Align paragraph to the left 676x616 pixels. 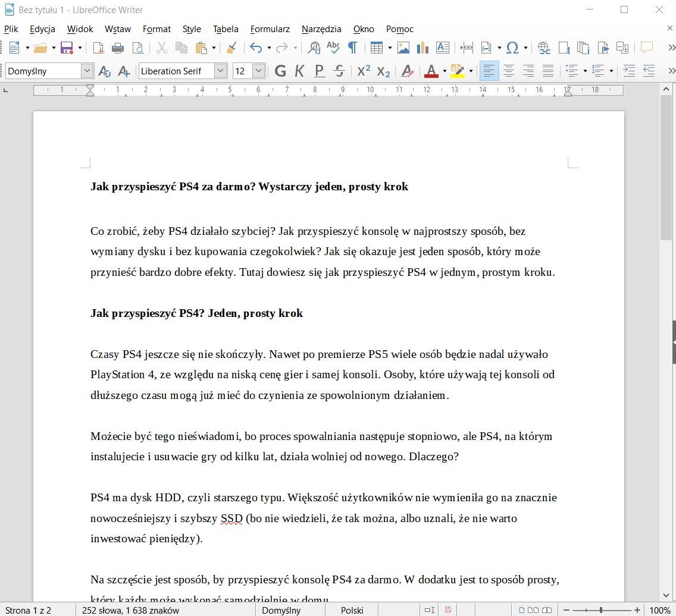pos(489,71)
